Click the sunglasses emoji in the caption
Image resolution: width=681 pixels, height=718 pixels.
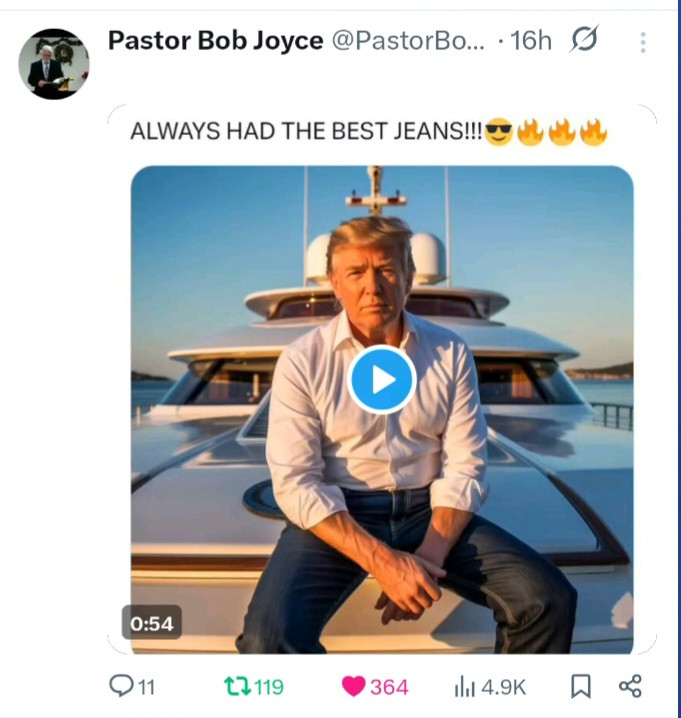tap(498, 132)
